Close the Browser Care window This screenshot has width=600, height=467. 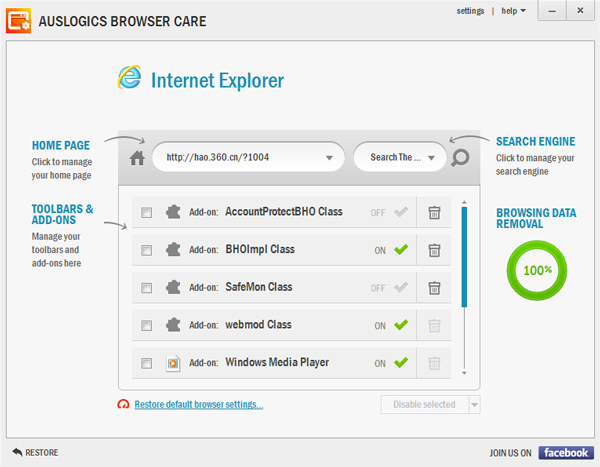pos(580,11)
